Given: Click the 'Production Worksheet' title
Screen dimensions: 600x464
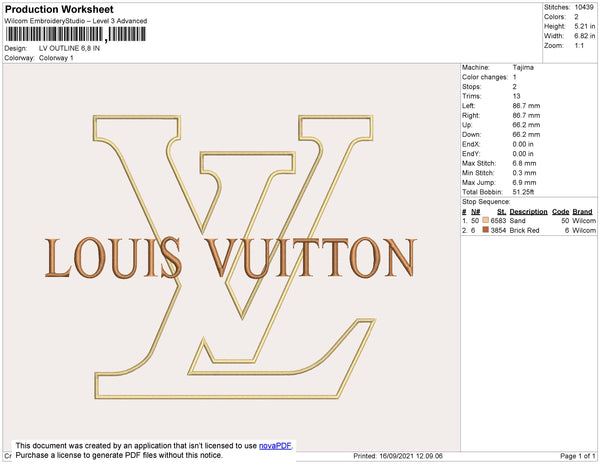Looking at the screenshot, I should tap(59, 9).
